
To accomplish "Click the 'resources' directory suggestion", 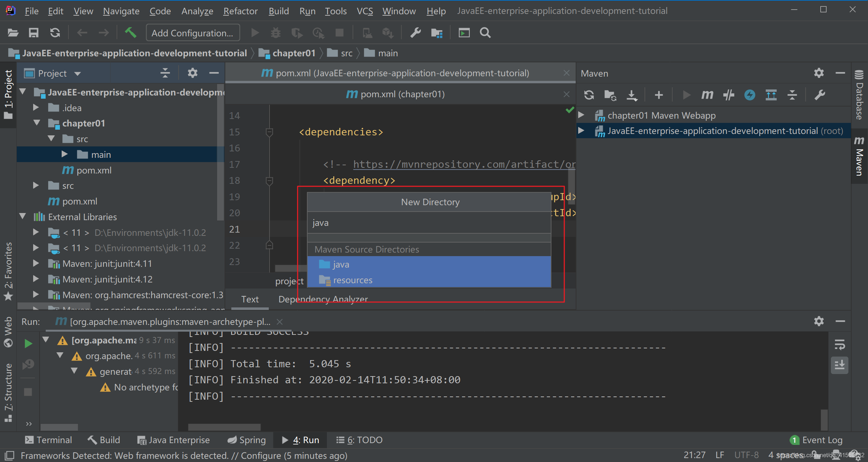I will pos(353,280).
